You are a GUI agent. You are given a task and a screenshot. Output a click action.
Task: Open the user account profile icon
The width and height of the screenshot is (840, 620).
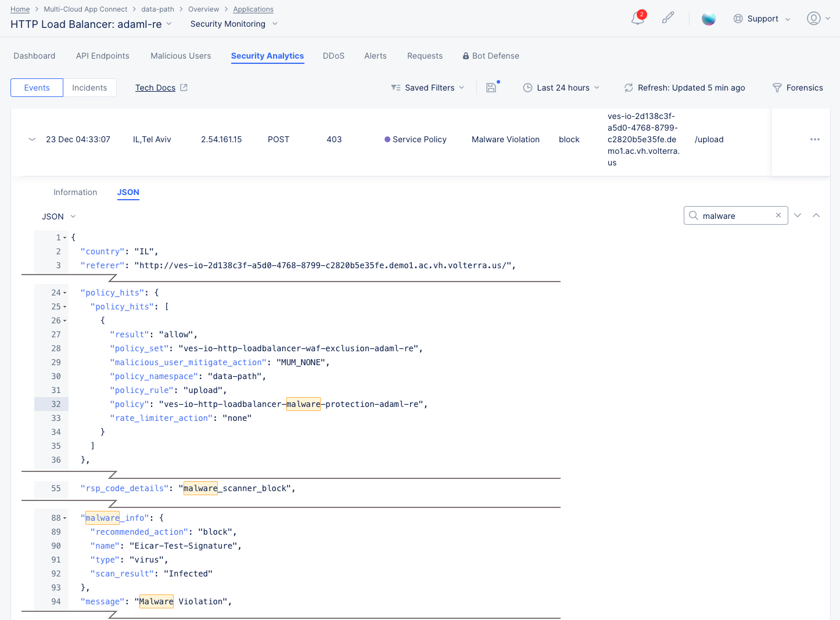pos(813,18)
